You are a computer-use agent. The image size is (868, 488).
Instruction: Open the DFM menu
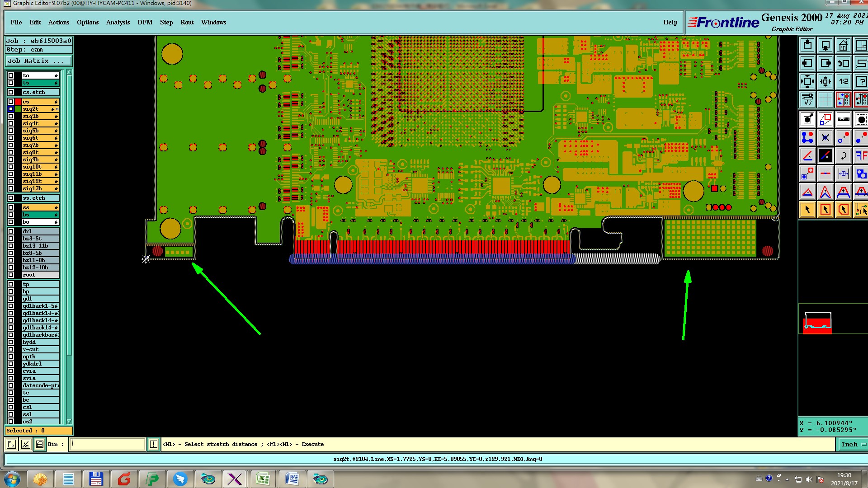click(x=145, y=22)
